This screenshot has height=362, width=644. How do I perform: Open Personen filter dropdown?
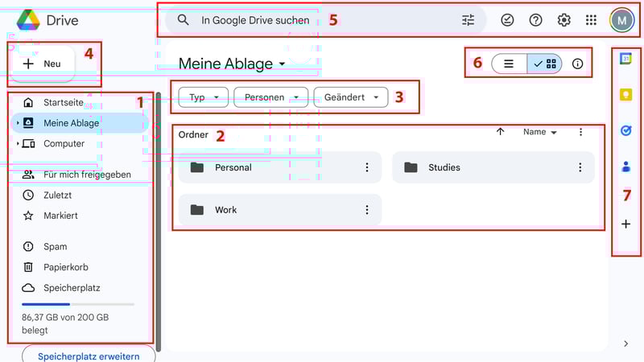(x=271, y=97)
